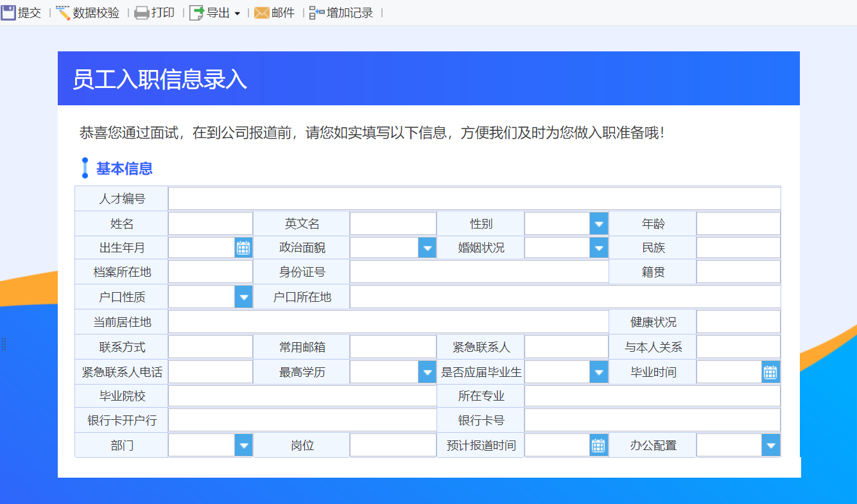Click the 增加记录 toolbar button

click(x=342, y=12)
